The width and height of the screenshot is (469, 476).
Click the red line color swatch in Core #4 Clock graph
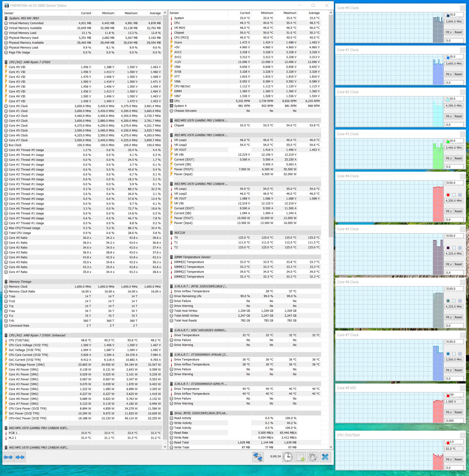[x=448, y=195]
